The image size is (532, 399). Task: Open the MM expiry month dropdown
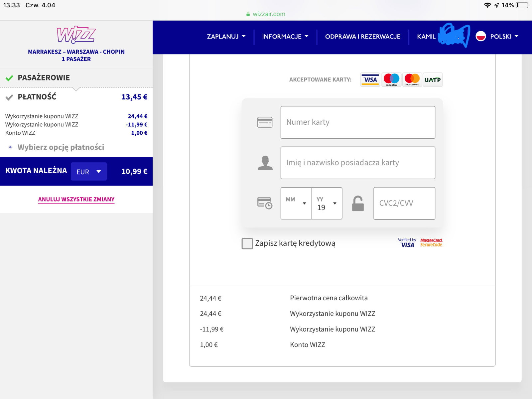[296, 203]
